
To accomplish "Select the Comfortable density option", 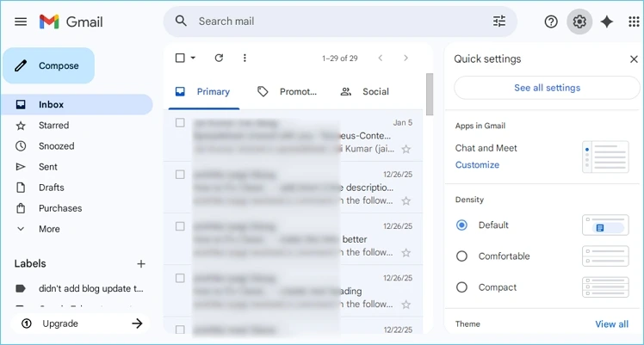I will point(462,256).
